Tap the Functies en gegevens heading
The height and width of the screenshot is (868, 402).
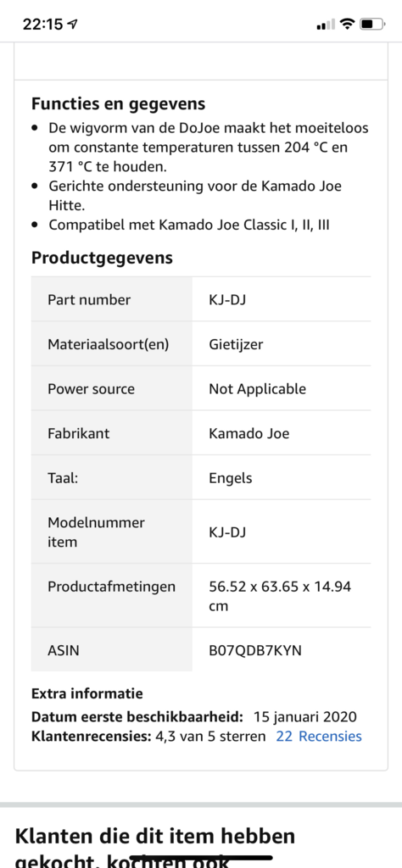pyautogui.click(x=118, y=103)
